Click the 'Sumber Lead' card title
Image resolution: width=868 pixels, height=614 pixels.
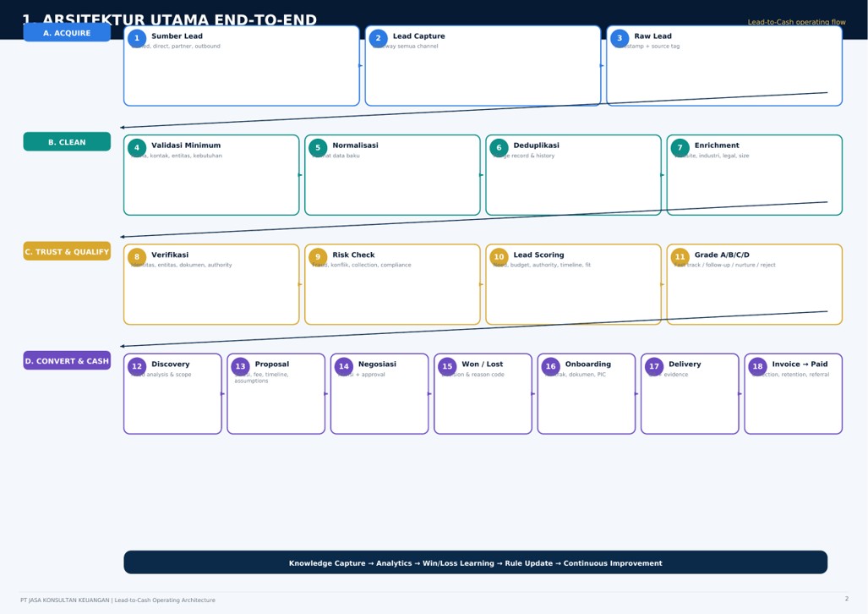[x=177, y=36]
